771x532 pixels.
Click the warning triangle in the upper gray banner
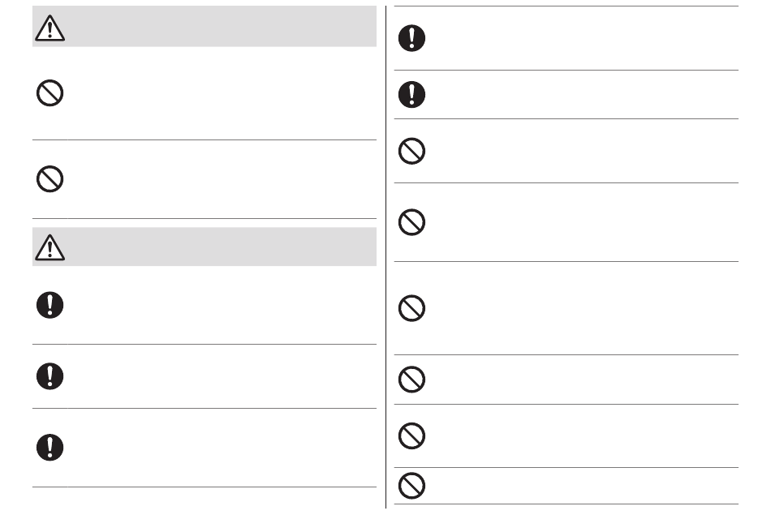click(50, 28)
